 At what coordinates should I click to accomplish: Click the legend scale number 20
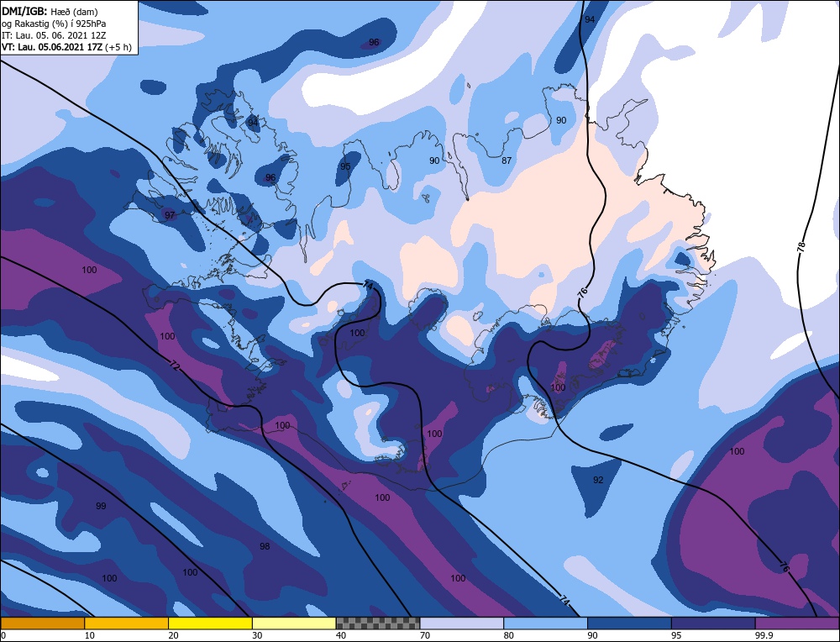(x=172, y=635)
